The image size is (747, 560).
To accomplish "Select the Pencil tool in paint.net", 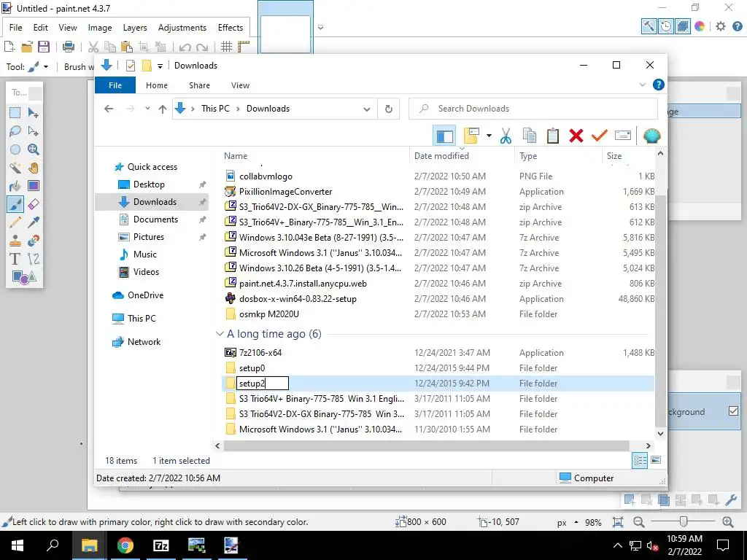I will (x=15, y=222).
